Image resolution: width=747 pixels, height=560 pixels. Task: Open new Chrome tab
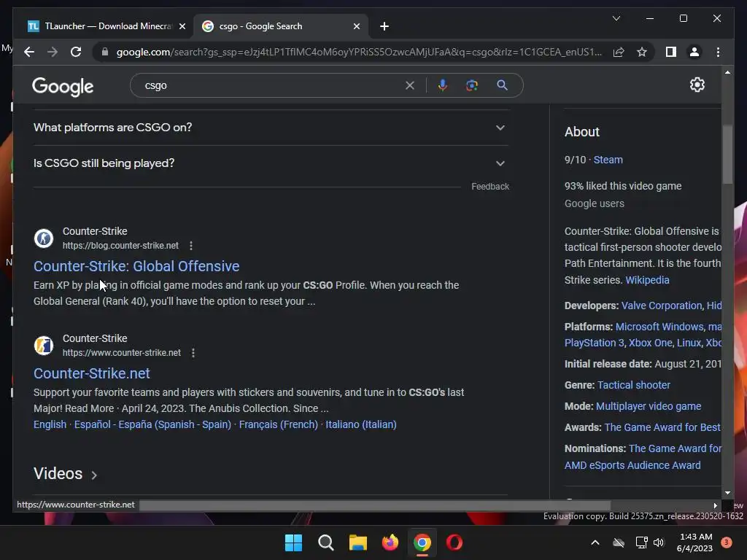coord(384,26)
